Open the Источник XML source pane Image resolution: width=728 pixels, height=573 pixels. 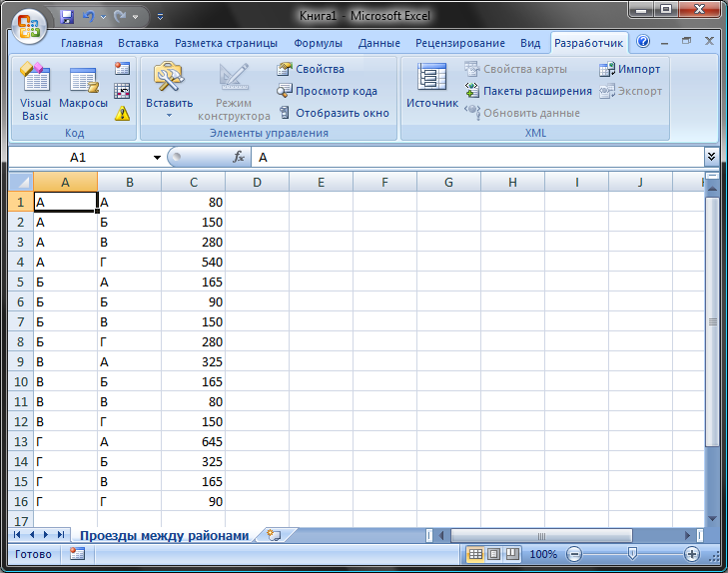point(431,87)
